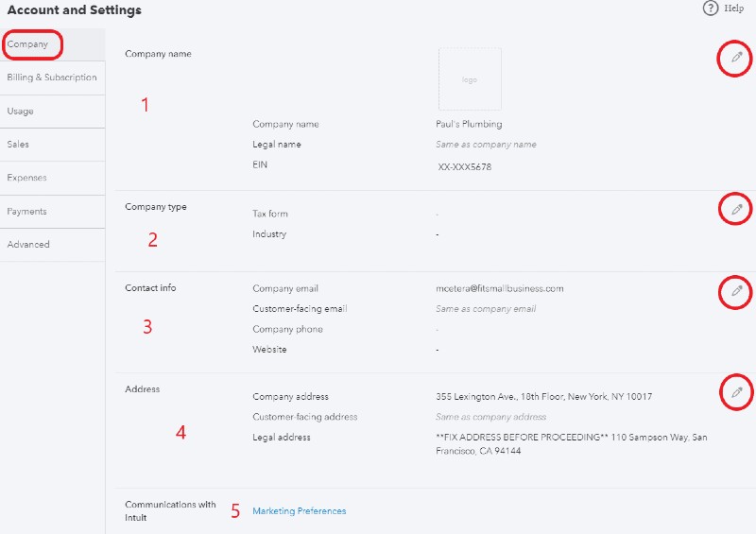The image size is (756, 534).
Task: Edit the Company name section with pencil icon
Action: click(736, 58)
